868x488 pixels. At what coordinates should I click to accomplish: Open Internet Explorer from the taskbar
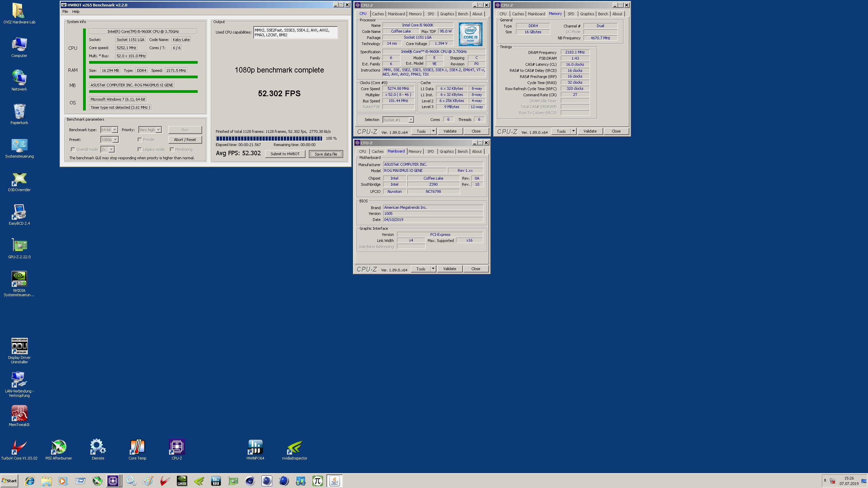[29, 481]
